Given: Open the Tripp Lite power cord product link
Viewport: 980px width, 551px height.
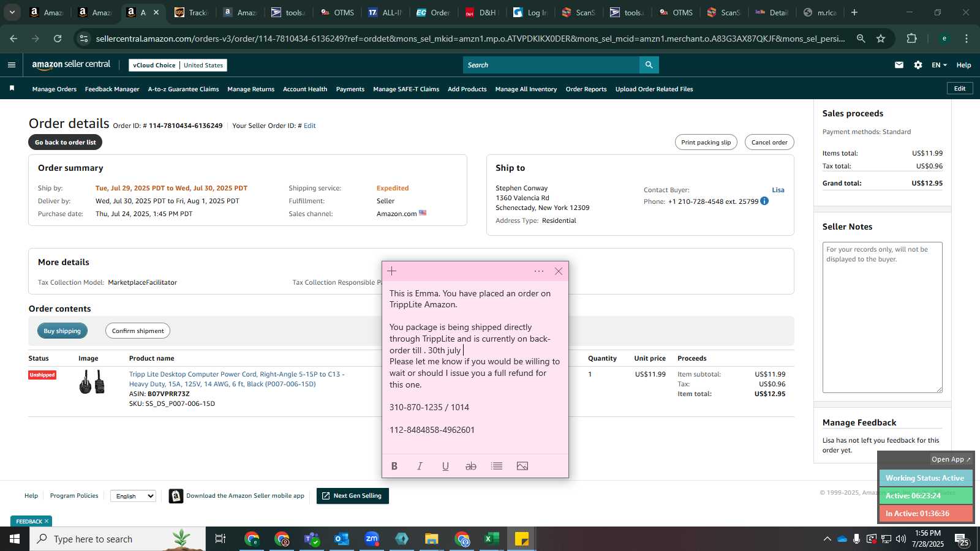Looking at the screenshot, I should (236, 379).
